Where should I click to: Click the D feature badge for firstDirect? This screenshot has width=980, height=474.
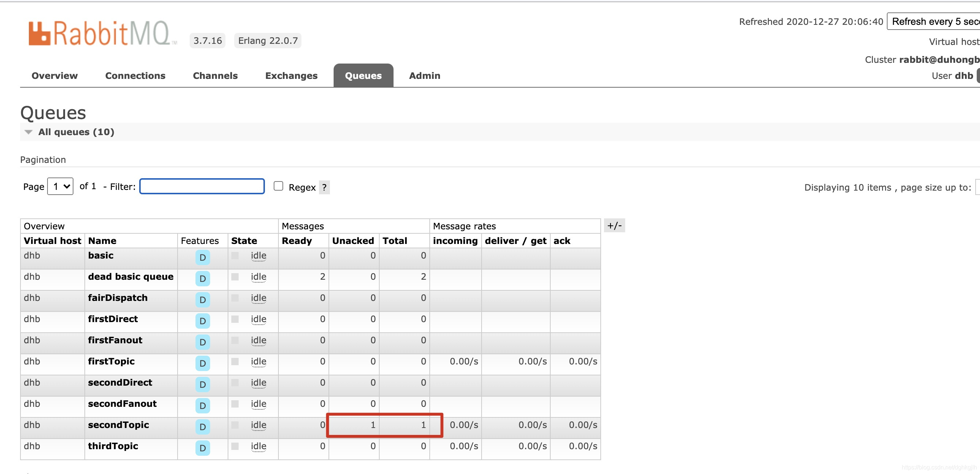click(x=202, y=321)
